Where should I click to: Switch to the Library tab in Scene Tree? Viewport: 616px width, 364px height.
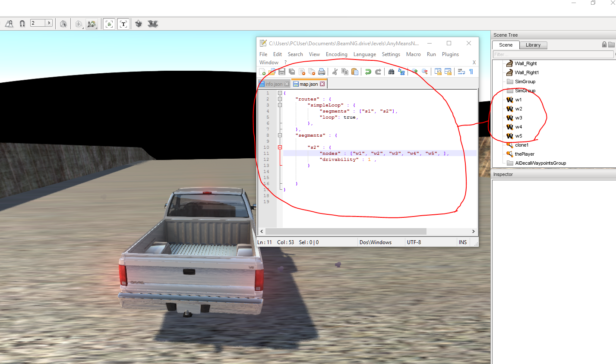(x=533, y=45)
